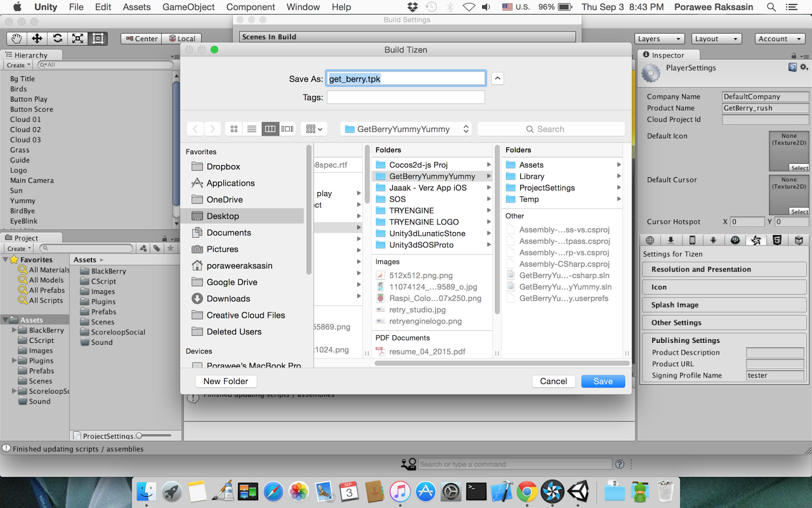Click the Tags input field
The image size is (812, 508).
coord(406,97)
